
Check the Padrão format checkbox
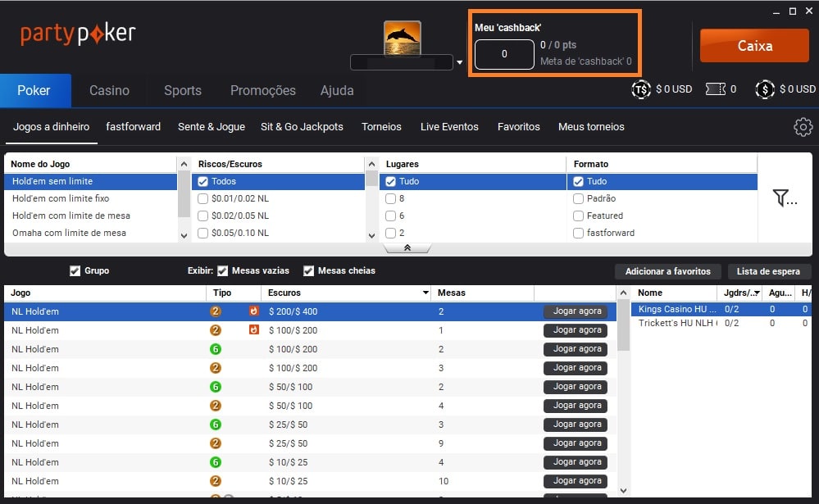(578, 199)
